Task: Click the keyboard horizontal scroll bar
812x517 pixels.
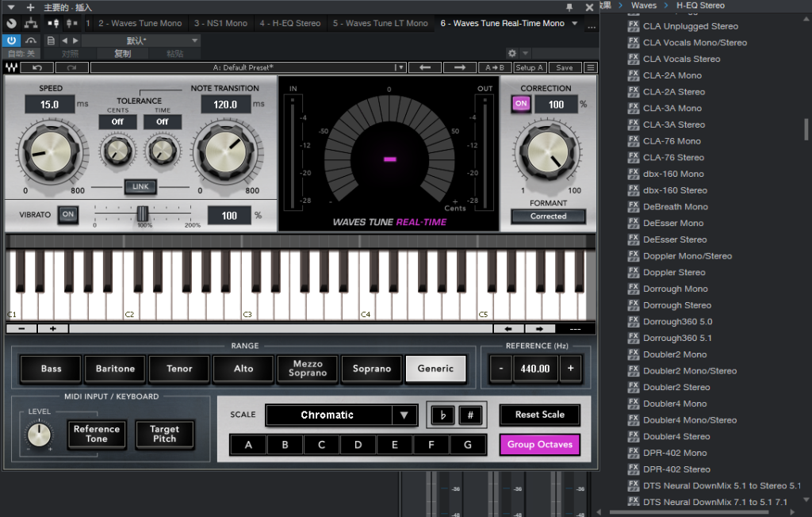Action: (x=281, y=328)
